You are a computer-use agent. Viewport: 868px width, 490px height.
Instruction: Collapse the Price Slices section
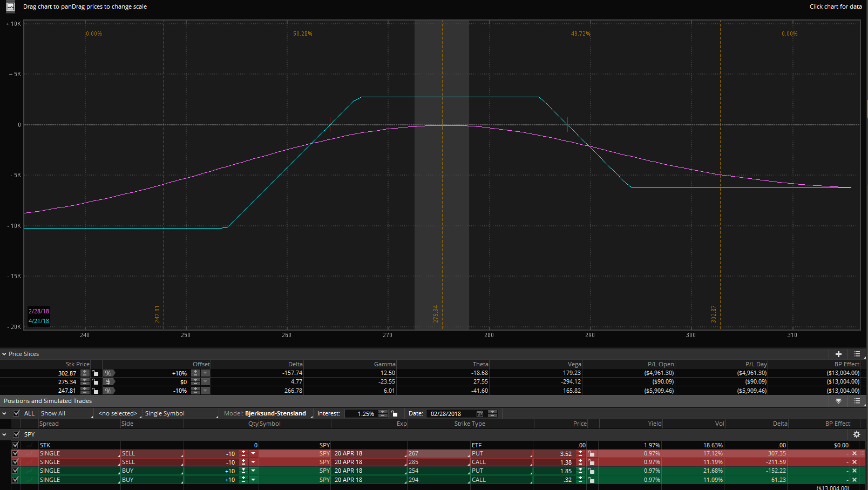coord(4,354)
